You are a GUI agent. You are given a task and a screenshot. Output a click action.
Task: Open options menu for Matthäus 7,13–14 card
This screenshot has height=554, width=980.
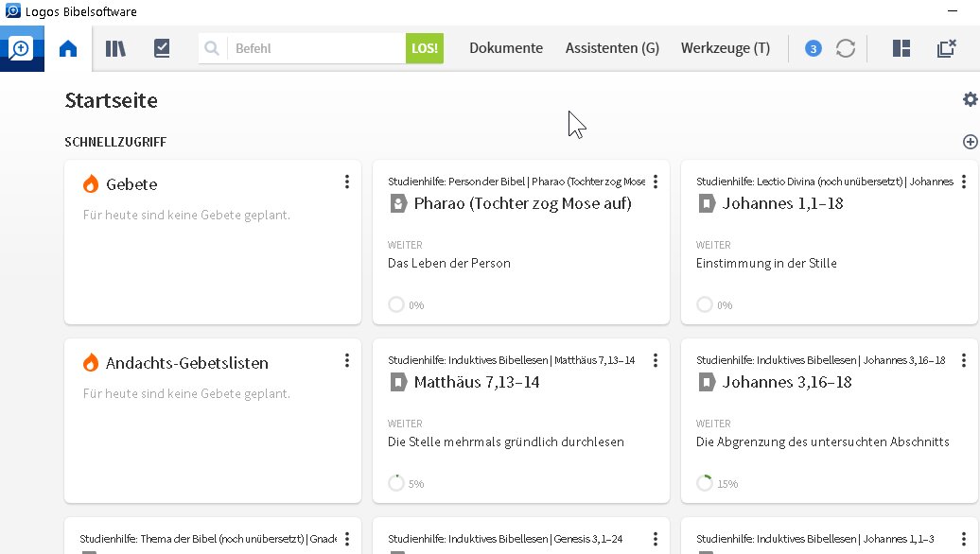655,360
